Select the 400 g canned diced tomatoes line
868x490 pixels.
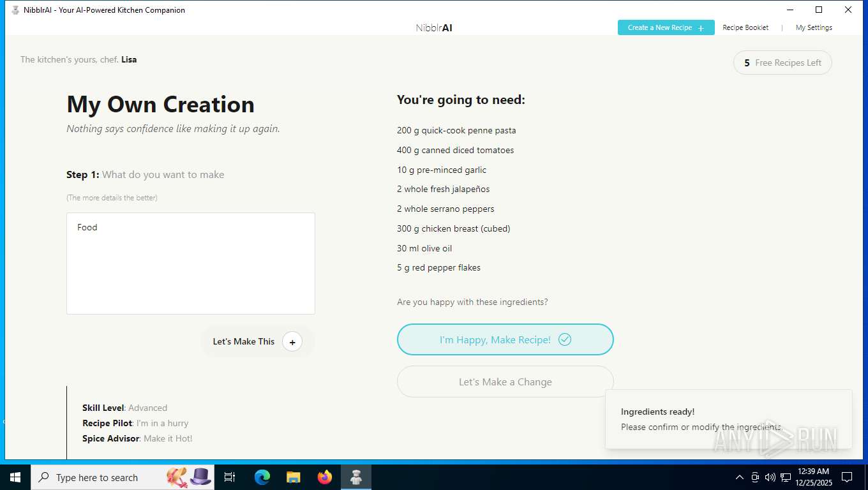click(455, 150)
